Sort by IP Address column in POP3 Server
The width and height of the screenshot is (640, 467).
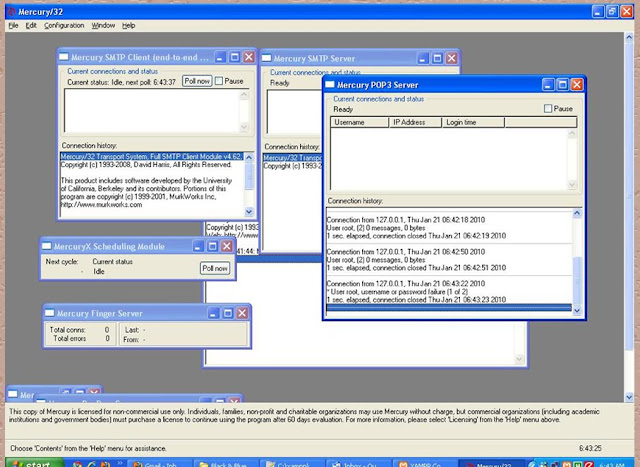pyautogui.click(x=415, y=122)
